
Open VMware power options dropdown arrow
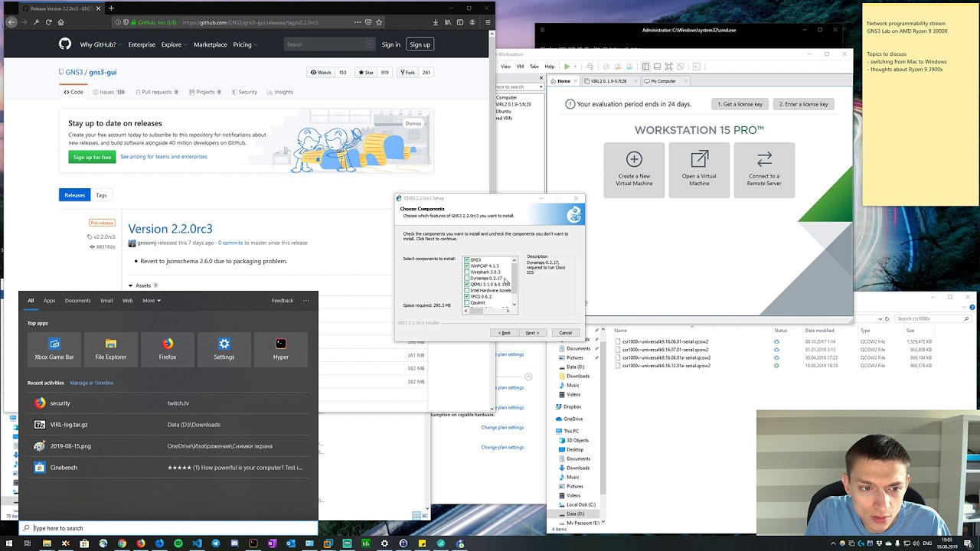pos(575,67)
